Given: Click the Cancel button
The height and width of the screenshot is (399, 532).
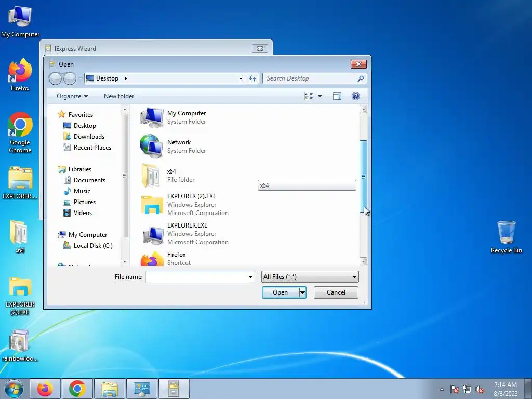Looking at the screenshot, I should pos(336,292).
